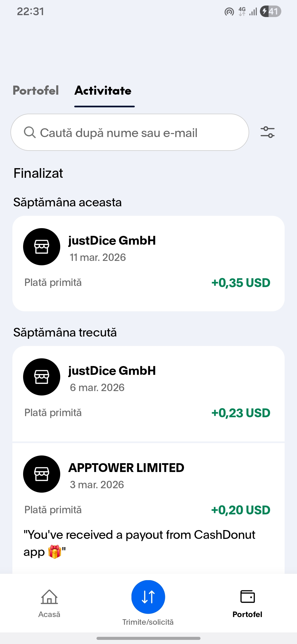Tap the APPTOWER LIMITED merchant icon
Viewport: 297px width, 644px height.
coord(42,474)
